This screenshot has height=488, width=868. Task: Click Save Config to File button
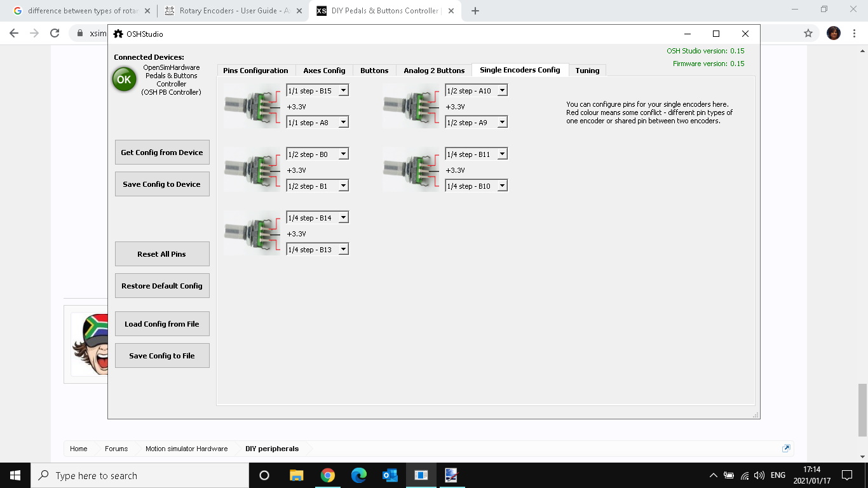[x=162, y=356]
